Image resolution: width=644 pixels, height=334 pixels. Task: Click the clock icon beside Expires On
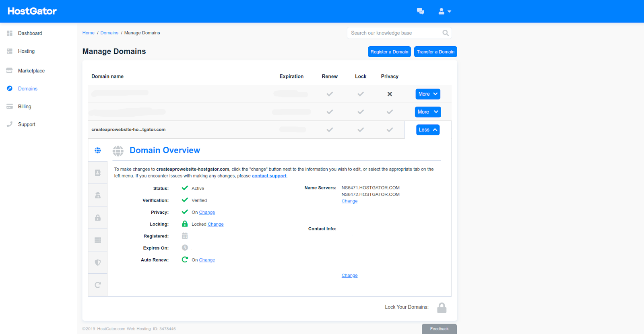tap(185, 247)
